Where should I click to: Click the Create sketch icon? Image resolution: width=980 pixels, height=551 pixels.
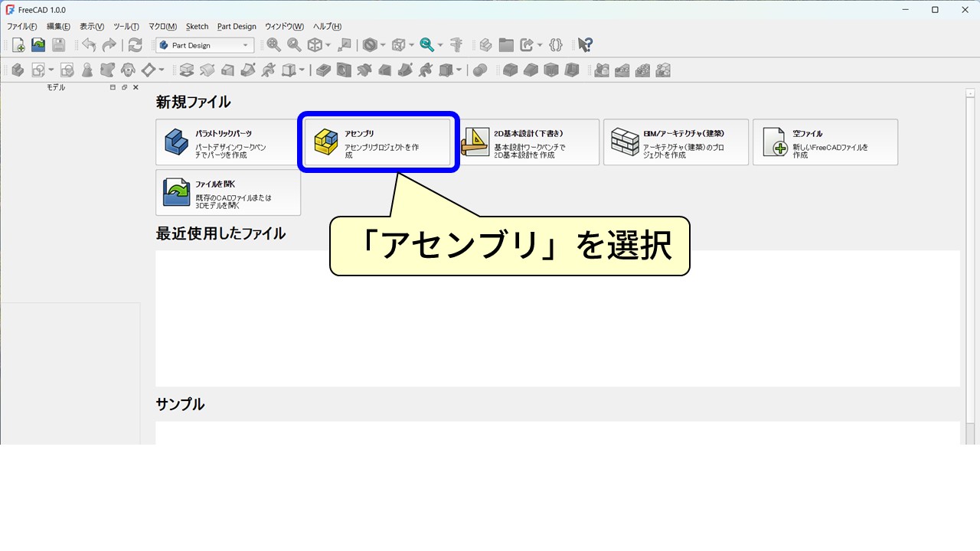click(x=38, y=70)
